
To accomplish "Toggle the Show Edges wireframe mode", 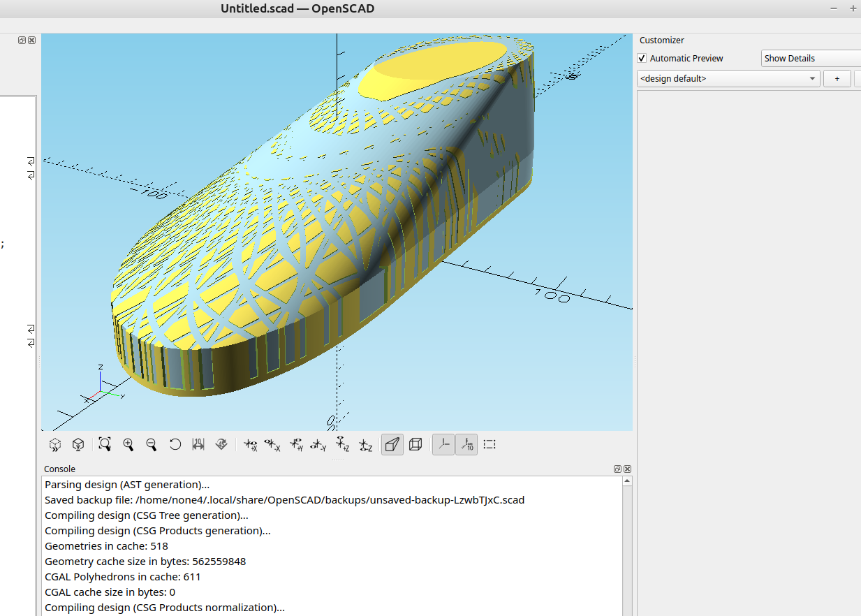I will click(x=415, y=444).
